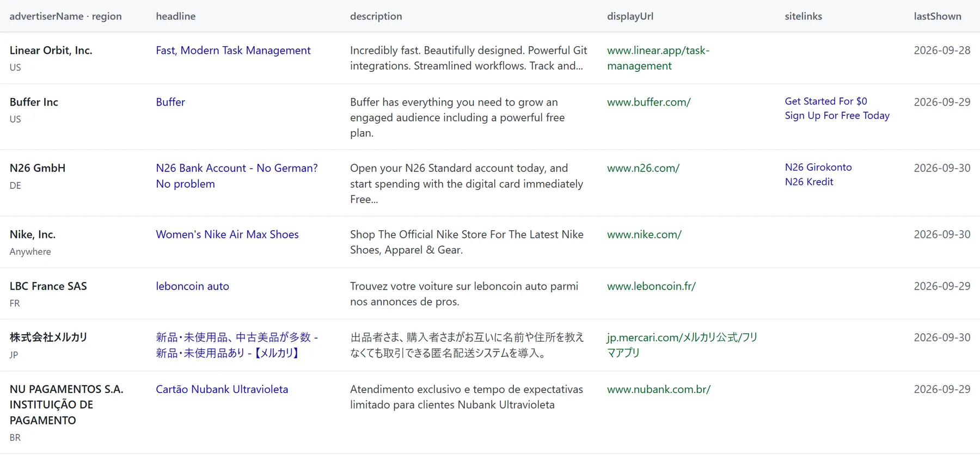Click 'Trouvez votre voiture sur leboncoin' description
The width and height of the screenshot is (980, 455).
[x=464, y=294]
